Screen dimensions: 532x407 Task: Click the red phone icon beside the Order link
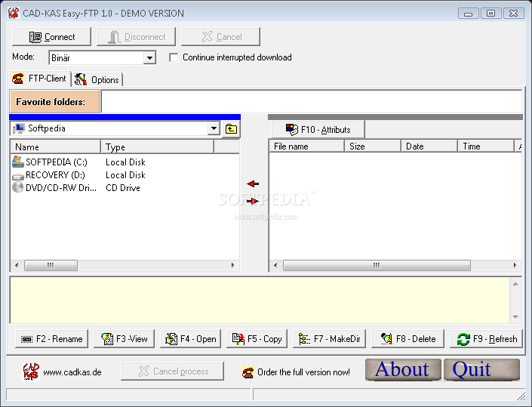tap(248, 372)
